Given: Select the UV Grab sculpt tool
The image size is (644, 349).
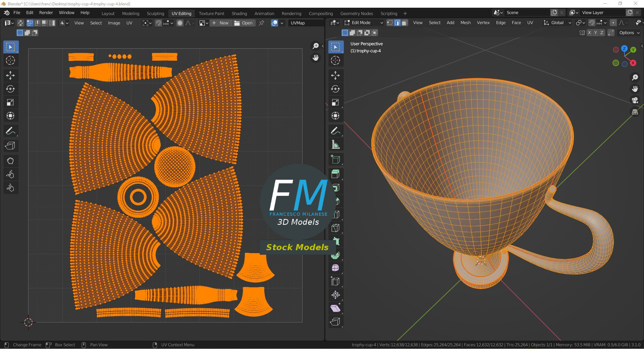Looking at the screenshot, I should pyautogui.click(x=10, y=161).
